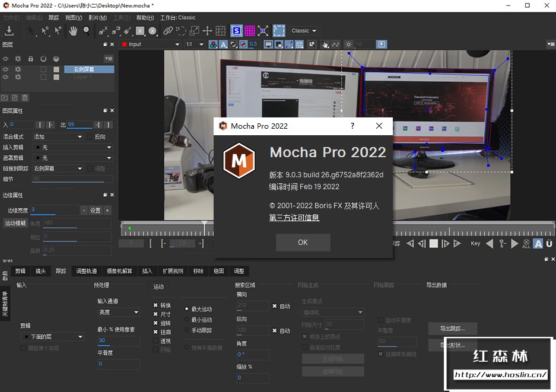Image resolution: width=556 pixels, height=392 pixels.
Task: Click the add keyframe key icon
Action: [x=502, y=244]
